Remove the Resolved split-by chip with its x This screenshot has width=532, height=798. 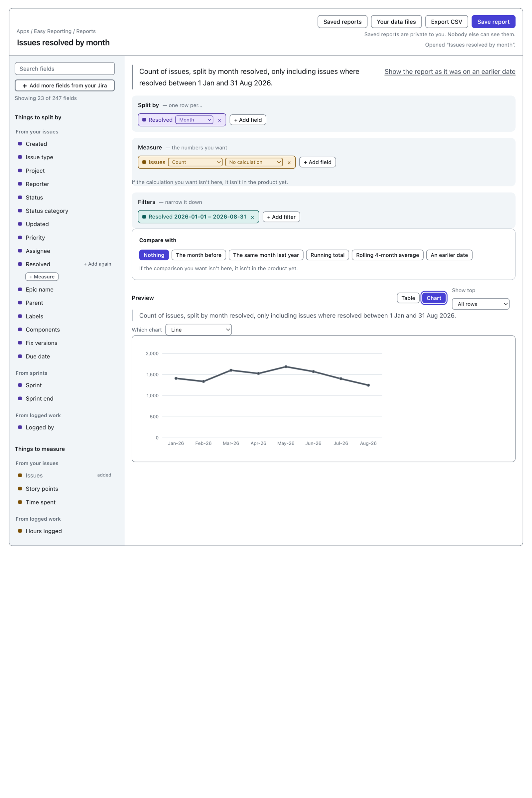pos(219,120)
